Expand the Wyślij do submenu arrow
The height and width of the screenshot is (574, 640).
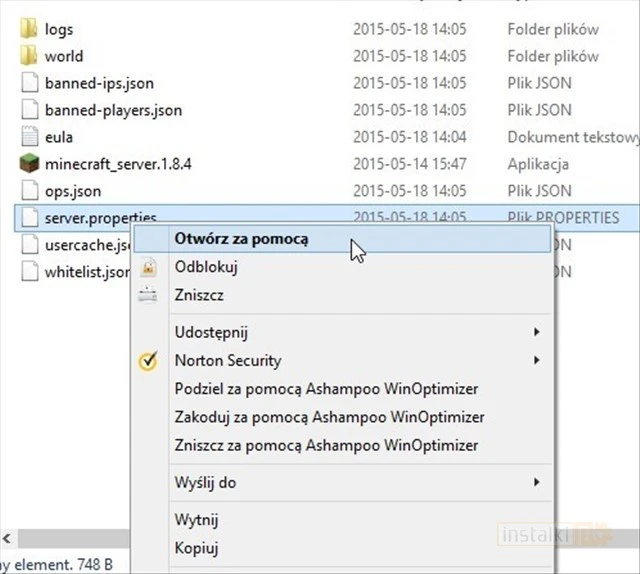coord(537,483)
